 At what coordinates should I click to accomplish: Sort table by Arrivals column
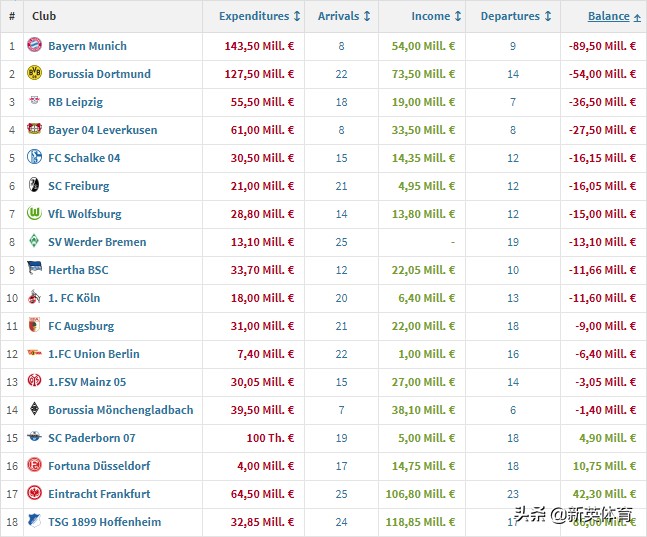pyautogui.click(x=343, y=17)
